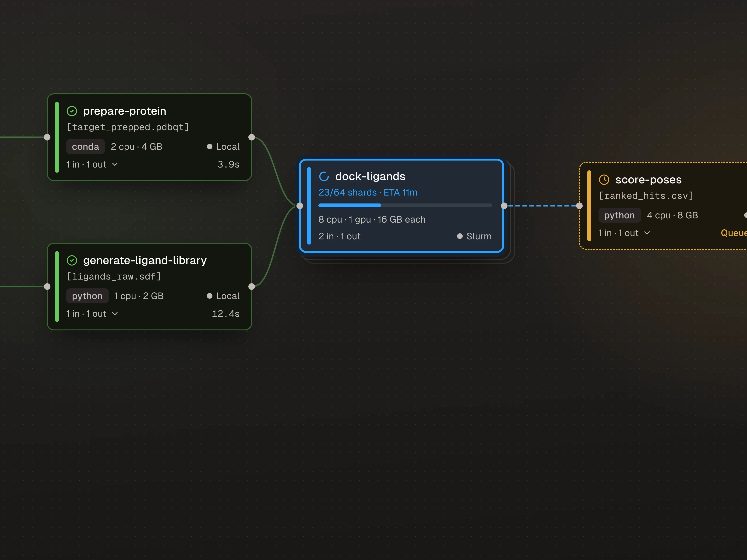Click the generate-ligand-library input port

point(47,287)
